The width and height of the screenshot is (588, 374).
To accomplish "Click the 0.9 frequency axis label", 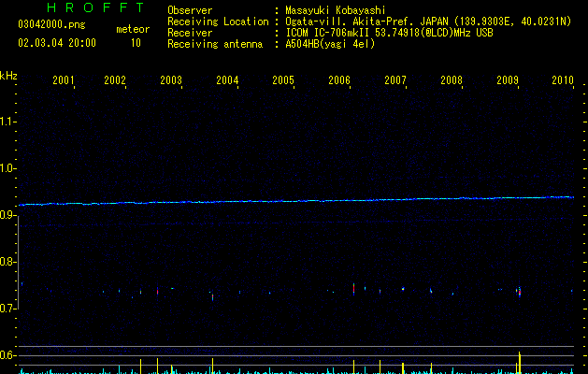I will tap(7, 215).
